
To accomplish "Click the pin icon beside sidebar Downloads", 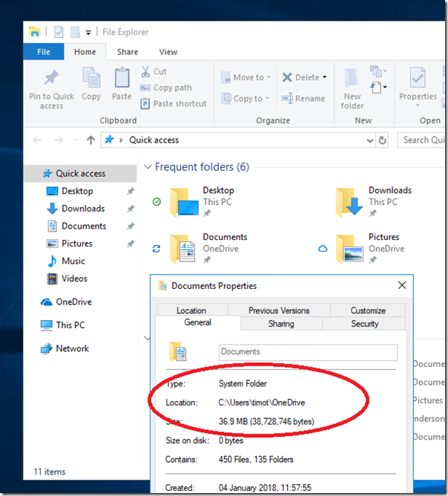I will click(x=131, y=209).
